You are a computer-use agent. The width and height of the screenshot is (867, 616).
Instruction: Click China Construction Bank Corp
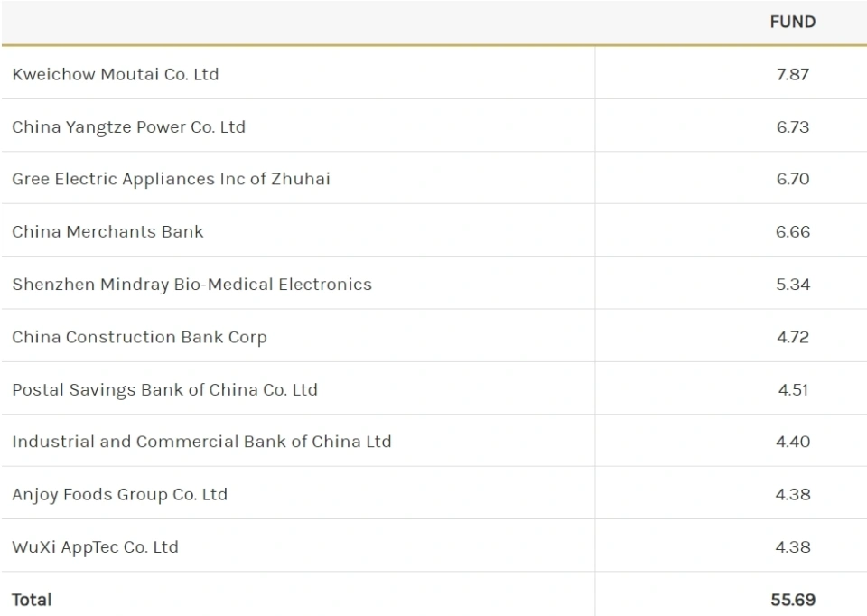pos(140,337)
